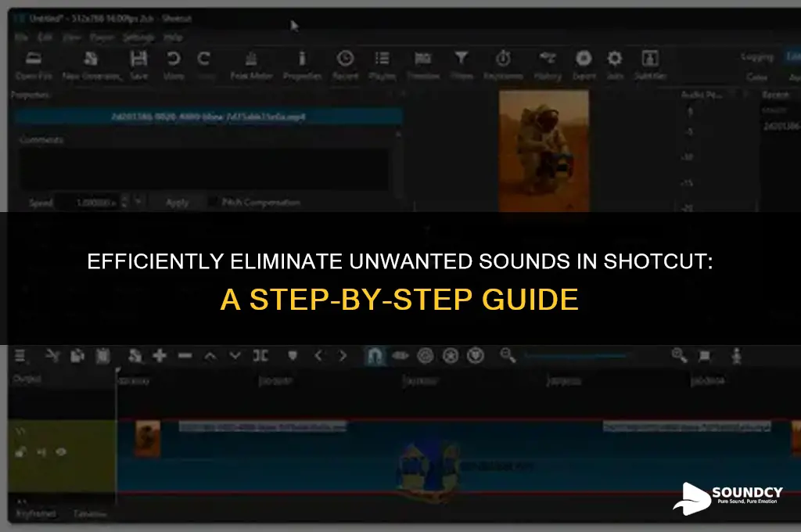
Task: Toggle scrub while dragging
Action: [400, 355]
